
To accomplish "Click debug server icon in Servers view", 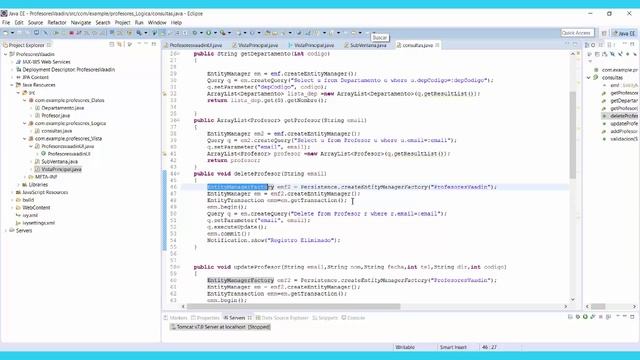I will [x=578, y=316].
